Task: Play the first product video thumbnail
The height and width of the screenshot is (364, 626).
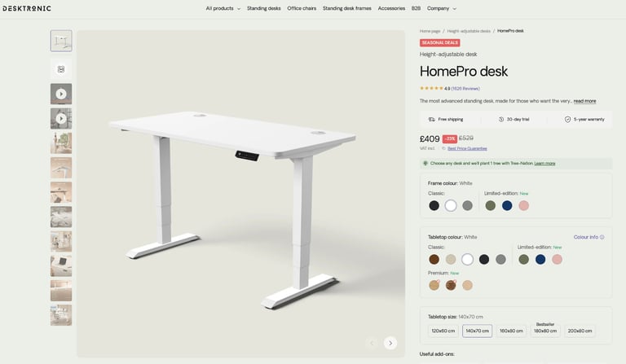Action: click(x=61, y=94)
